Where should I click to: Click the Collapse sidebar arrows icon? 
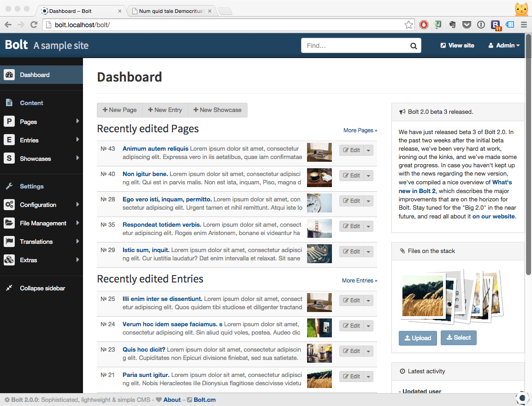[9, 288]
